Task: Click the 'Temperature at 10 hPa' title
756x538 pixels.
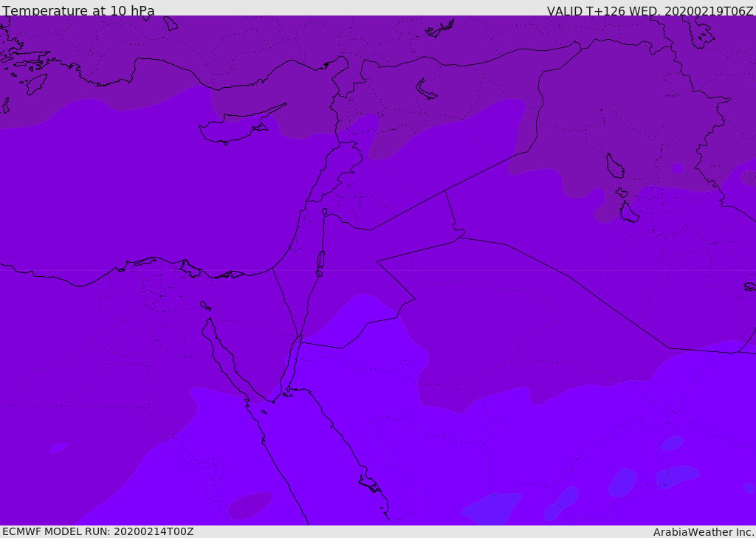Action: tap(78, 10)
